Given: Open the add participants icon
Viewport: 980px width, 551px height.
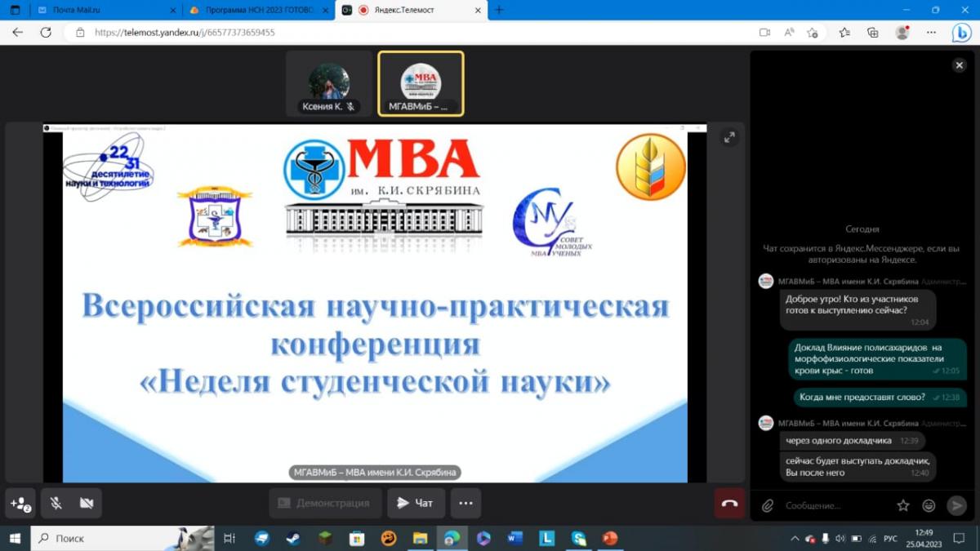Looking at the screenshot, I should pos(20,504).
